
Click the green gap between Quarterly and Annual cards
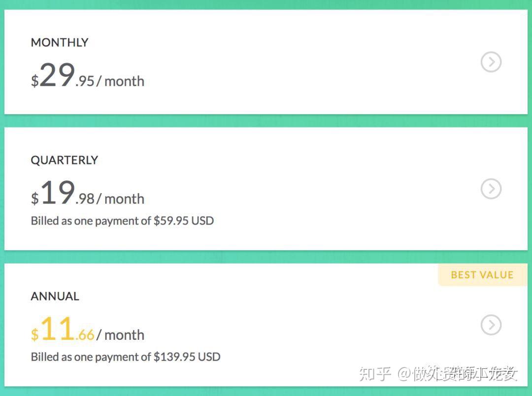266,257
